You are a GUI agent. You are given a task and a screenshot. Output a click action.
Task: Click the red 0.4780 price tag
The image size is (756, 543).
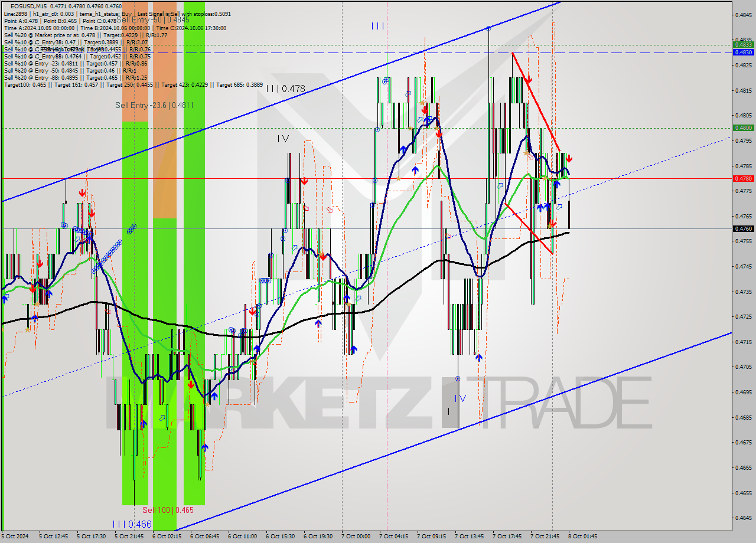pyautogui.click(x=743, y=178)
